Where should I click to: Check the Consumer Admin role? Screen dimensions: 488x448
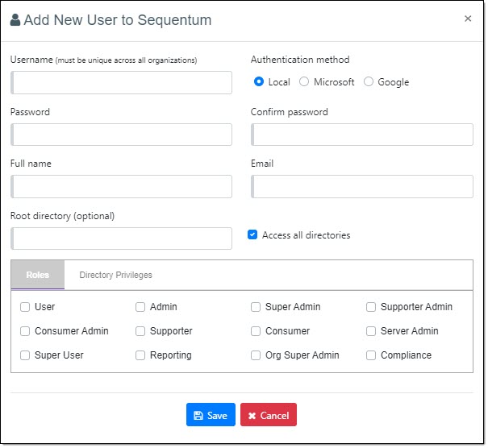click(25, 332)
